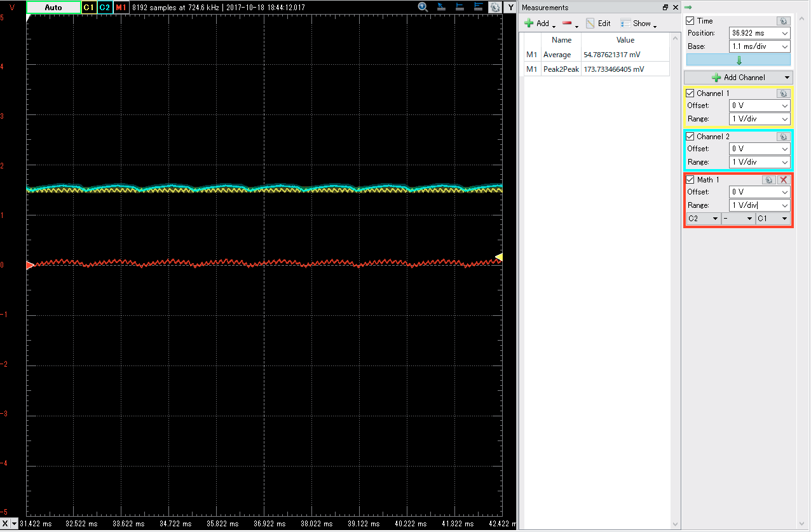Open the Add measurement menu
This screenshot has width=811, height=532.
coord(538,24)
